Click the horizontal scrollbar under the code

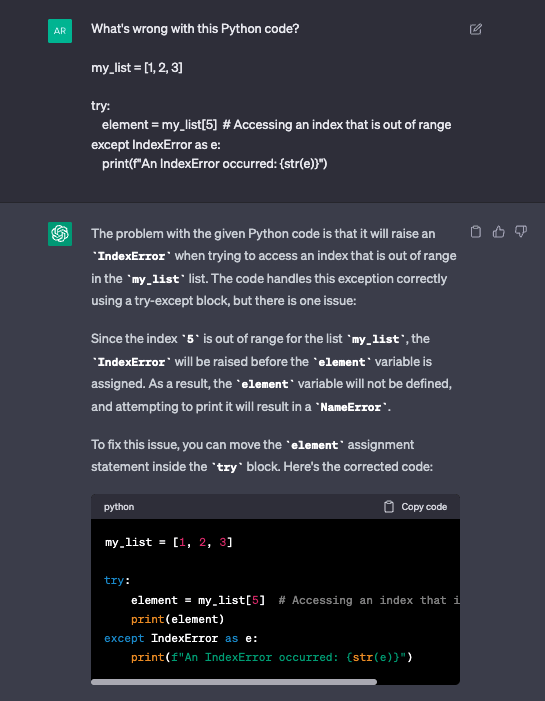point(234,682)
